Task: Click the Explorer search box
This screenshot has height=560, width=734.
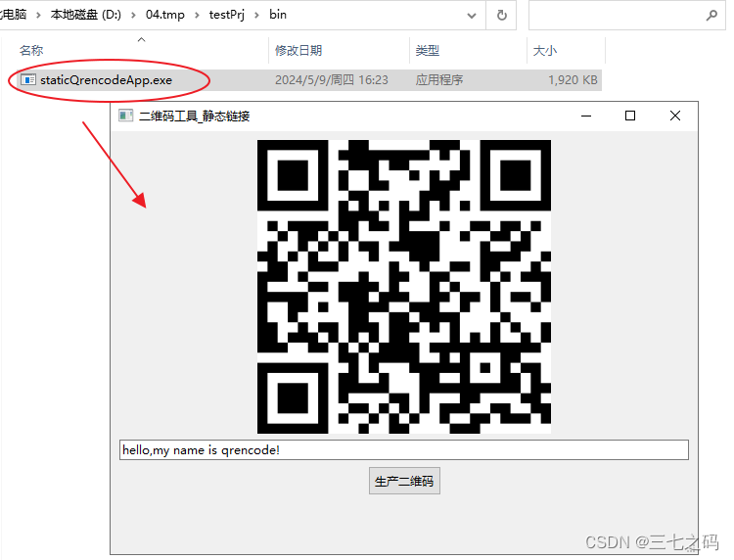Action: coord(626,16)
